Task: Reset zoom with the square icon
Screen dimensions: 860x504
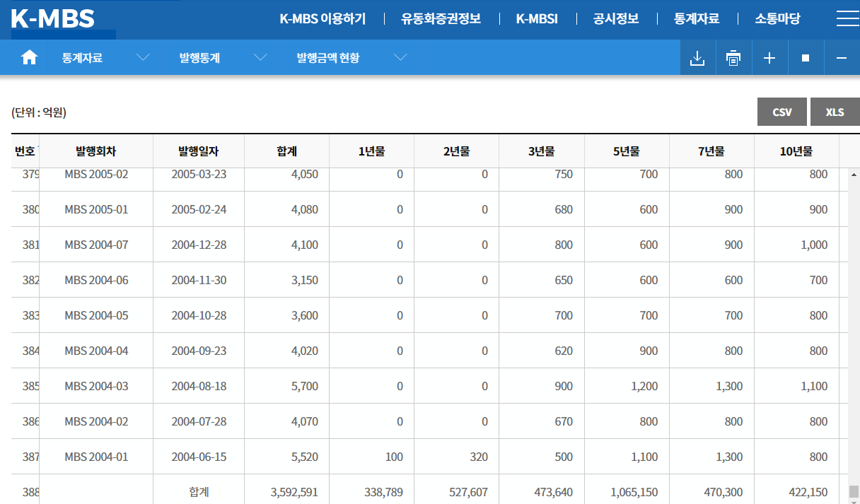Action: pyautogui.click(x=806, y=58)
